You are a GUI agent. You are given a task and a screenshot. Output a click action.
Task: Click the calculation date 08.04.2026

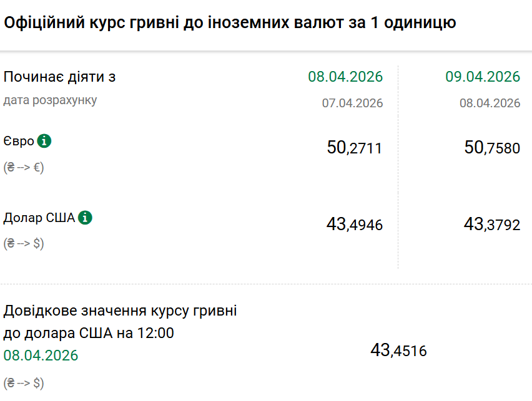(x=490, y=103)
